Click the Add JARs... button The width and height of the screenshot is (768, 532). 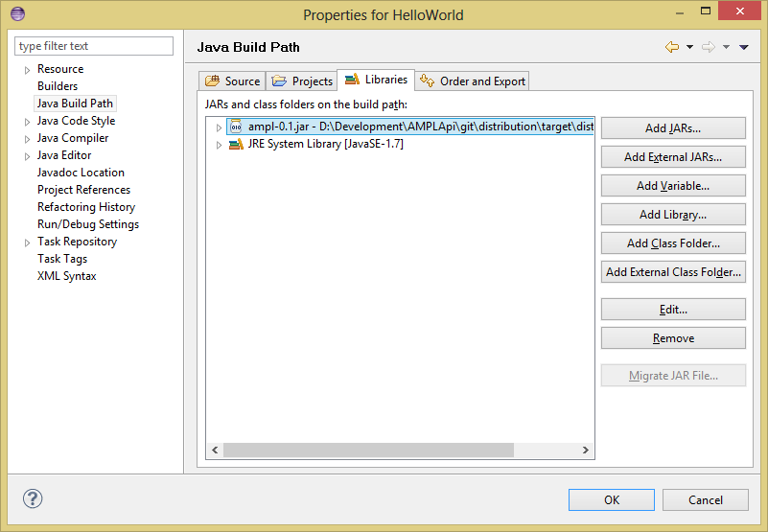[673, 127]
